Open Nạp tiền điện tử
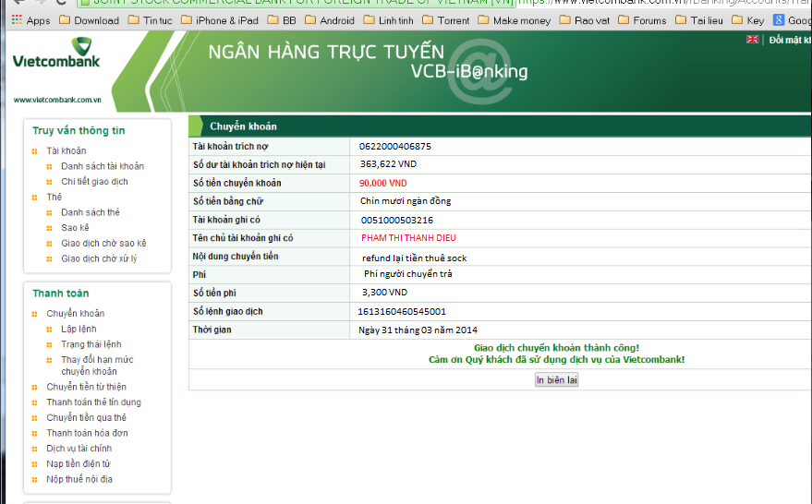Image resolution: width=812 pixels, height=504 pixels. pyautogui.click(x=79, y=463)
